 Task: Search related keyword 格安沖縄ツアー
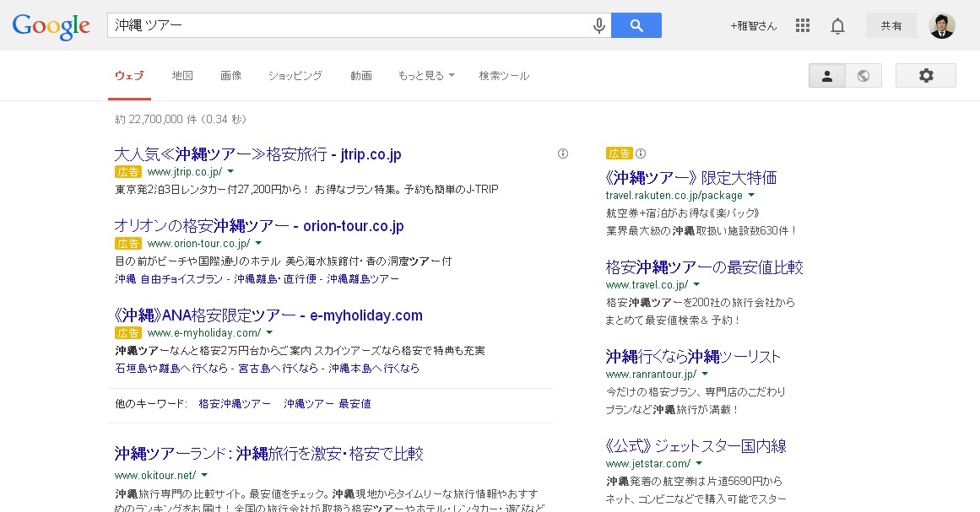[235, 404]
